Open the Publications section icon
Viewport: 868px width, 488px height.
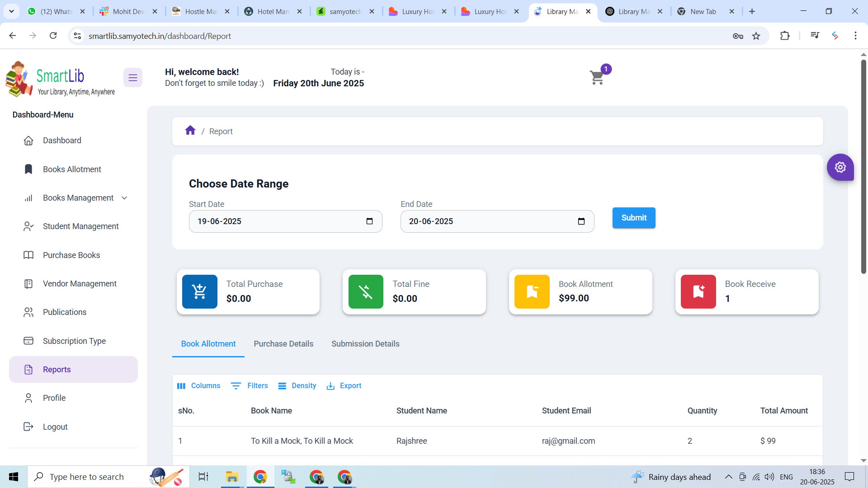(28, 312)
